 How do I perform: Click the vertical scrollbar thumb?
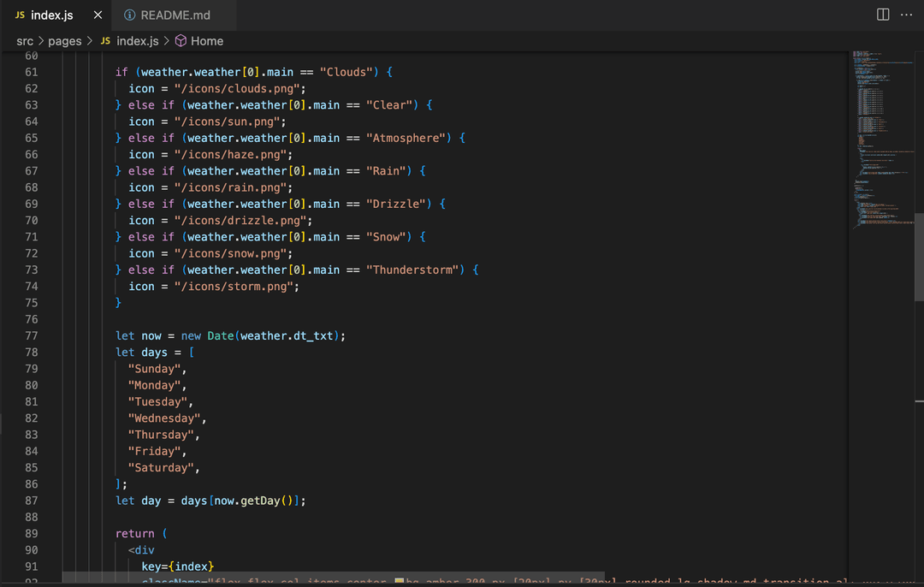coord(919,257)
